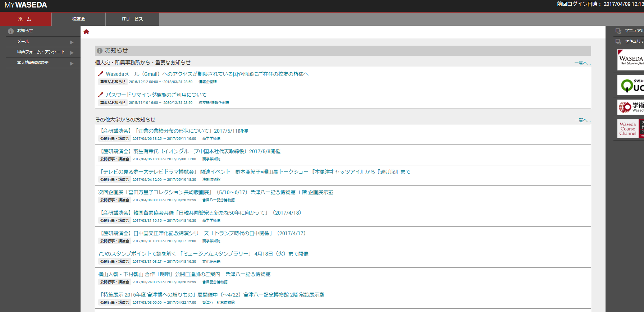644x312 pixels.
Task: Open the Waseda Course Channel banner
Action: pos(630,129)
